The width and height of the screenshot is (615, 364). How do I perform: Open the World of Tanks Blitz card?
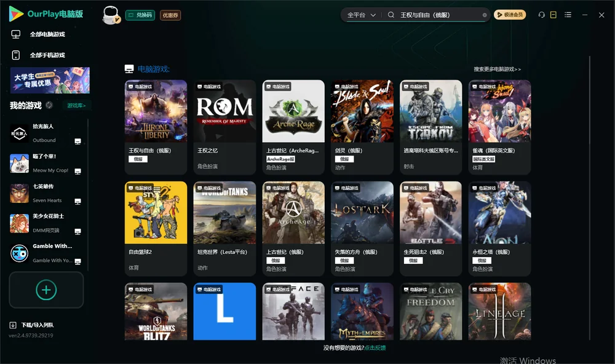(156, 312)
